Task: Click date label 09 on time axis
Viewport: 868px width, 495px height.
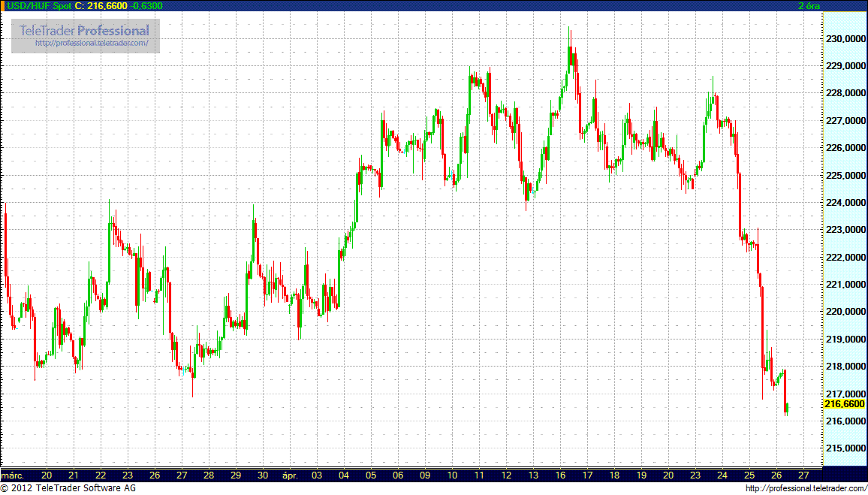Action: (425, 475)
